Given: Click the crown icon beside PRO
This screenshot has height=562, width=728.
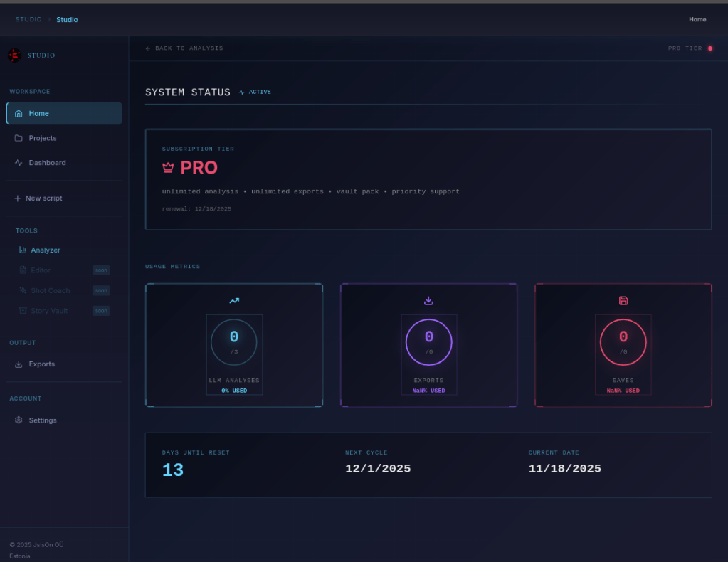Looking at the screenshot, I should pyautogui.click(x=168, y=167).
